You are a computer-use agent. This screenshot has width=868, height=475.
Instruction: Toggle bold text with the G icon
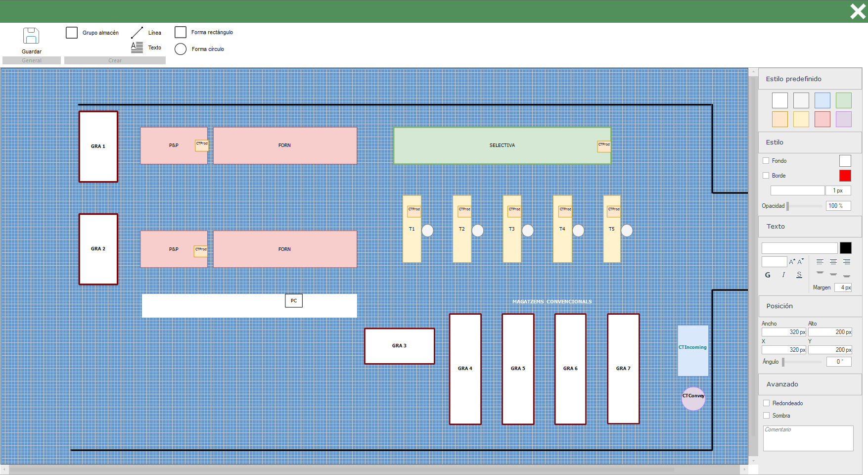[x=768, y=275]
